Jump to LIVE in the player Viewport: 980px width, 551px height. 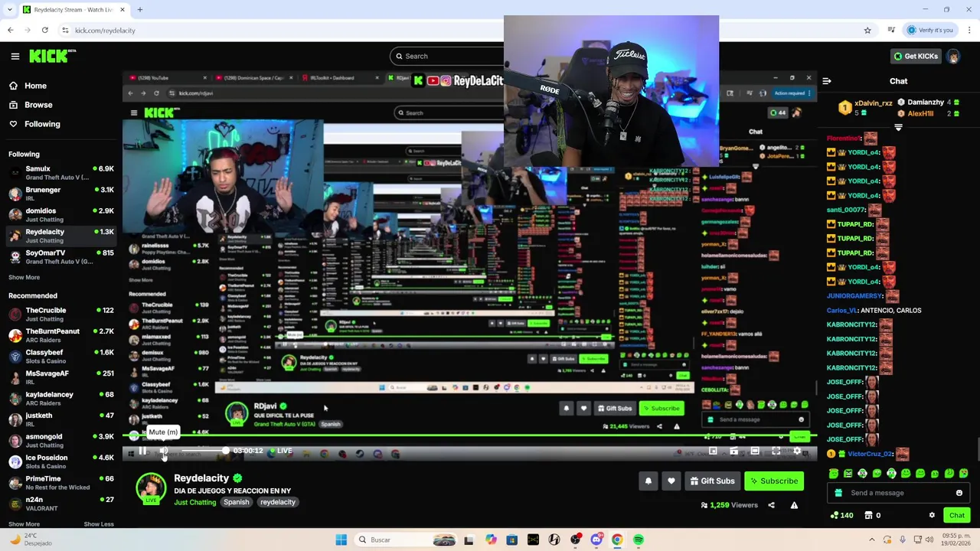point(280,451)
